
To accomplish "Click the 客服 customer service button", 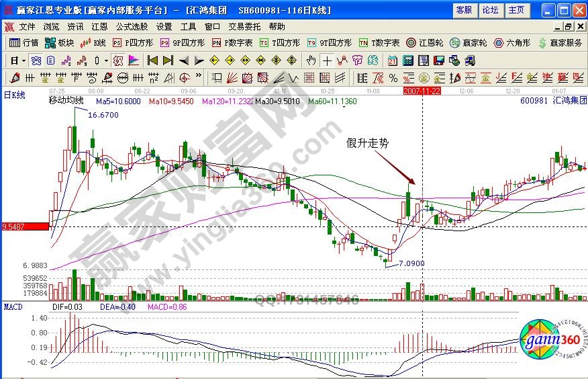I will pyautogui.click(x=464, y=10).
